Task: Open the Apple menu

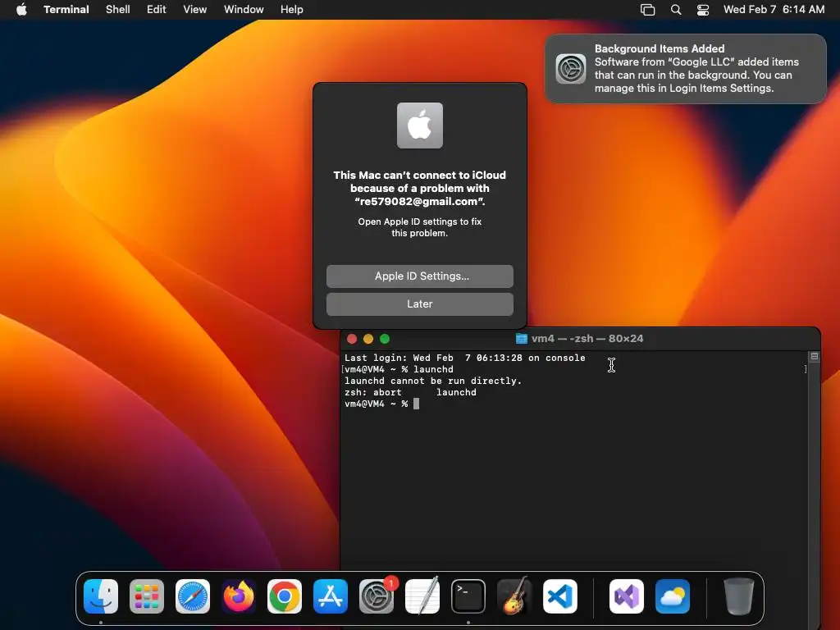Action: (21, 10)
